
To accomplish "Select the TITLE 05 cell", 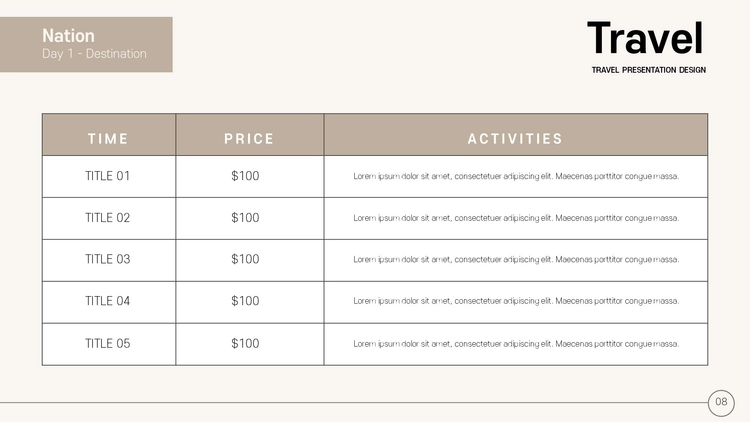I will pos(108,344).
